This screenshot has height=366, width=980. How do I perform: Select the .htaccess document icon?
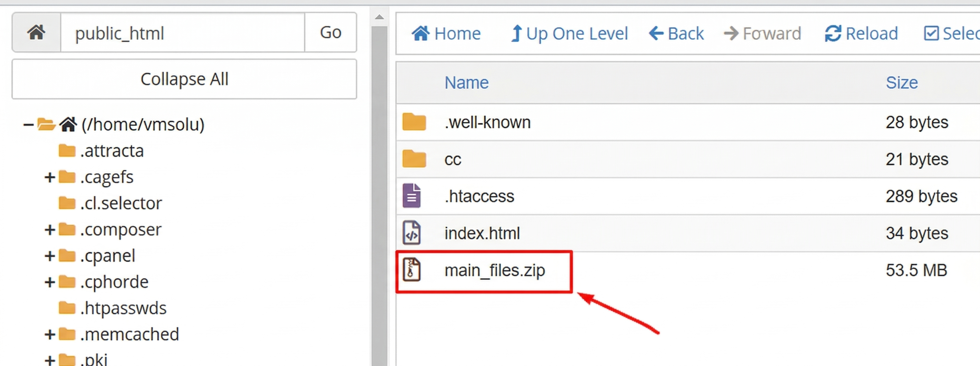coord(412,196)
